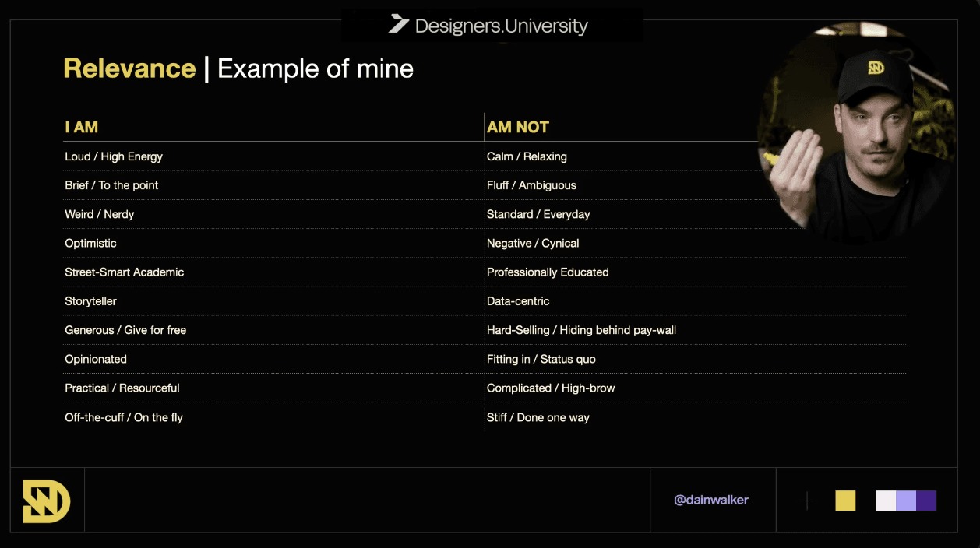Click the logo on the presenter's cap
Image resolution: width=980 pixels, height=548 pixels.
pyautogui.click(x=876, y=68)
